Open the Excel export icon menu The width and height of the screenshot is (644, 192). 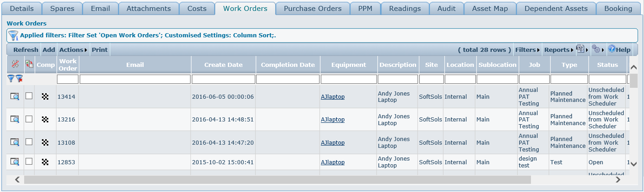(580, 49)
